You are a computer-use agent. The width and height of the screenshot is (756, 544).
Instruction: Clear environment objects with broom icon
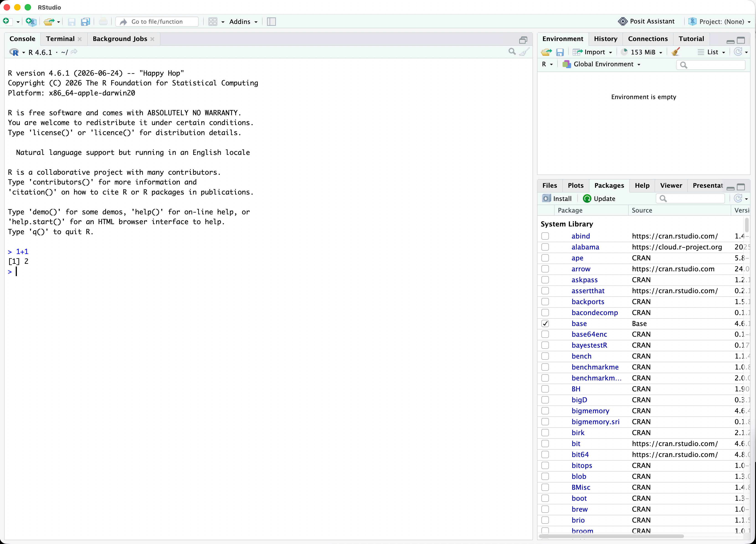click(x=676, y=52)
